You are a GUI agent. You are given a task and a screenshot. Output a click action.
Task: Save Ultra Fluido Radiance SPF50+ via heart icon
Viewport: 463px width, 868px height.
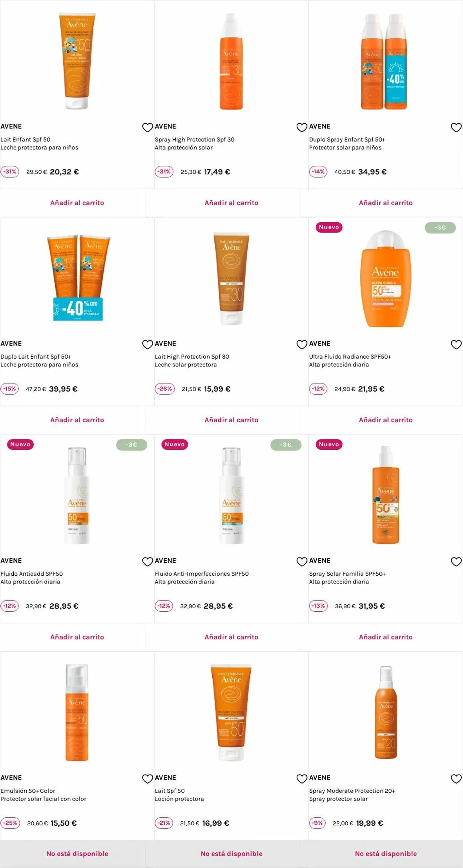point(456,345)
